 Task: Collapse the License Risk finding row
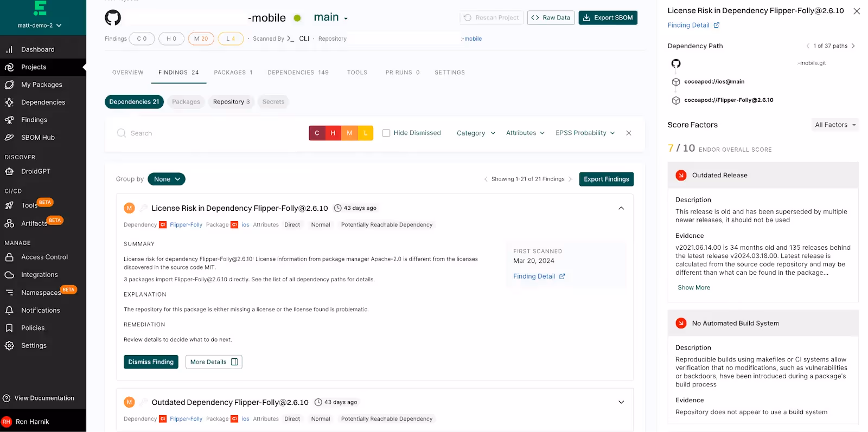coord(621,208)
